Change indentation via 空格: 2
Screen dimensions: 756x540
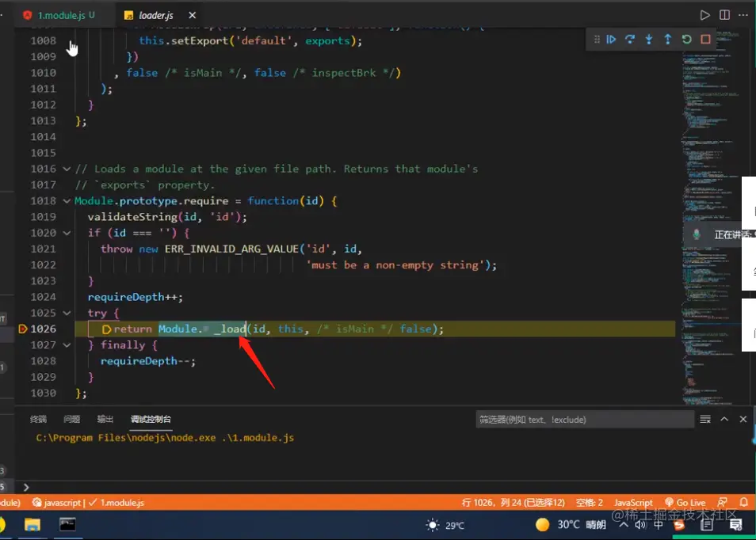click(589, 503)
